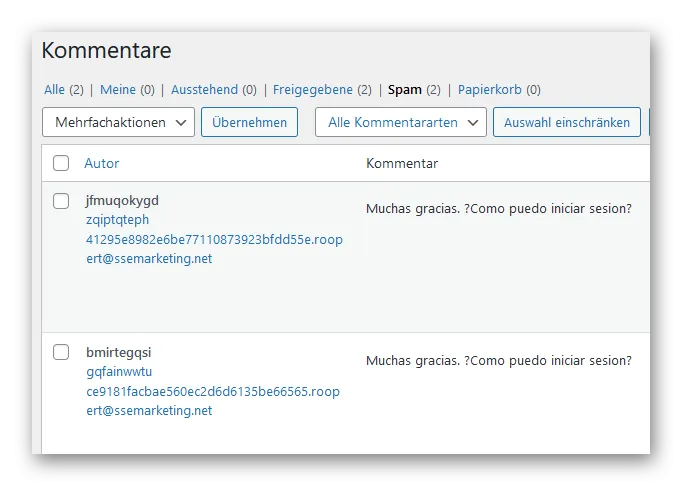
Task: Tick the checkbox for comment by bmirtegqsi
Action: click(61, 352)
